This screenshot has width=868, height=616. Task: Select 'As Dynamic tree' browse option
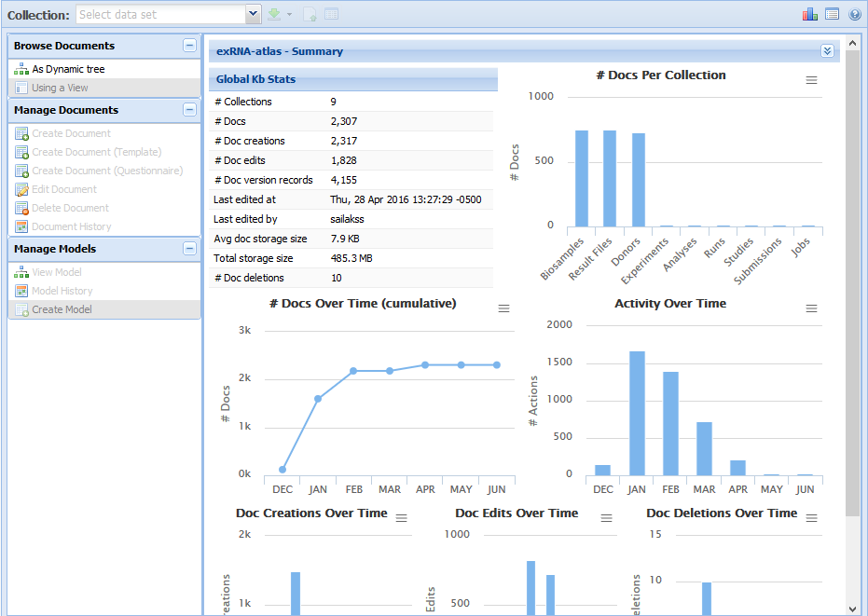coord(68,69)
